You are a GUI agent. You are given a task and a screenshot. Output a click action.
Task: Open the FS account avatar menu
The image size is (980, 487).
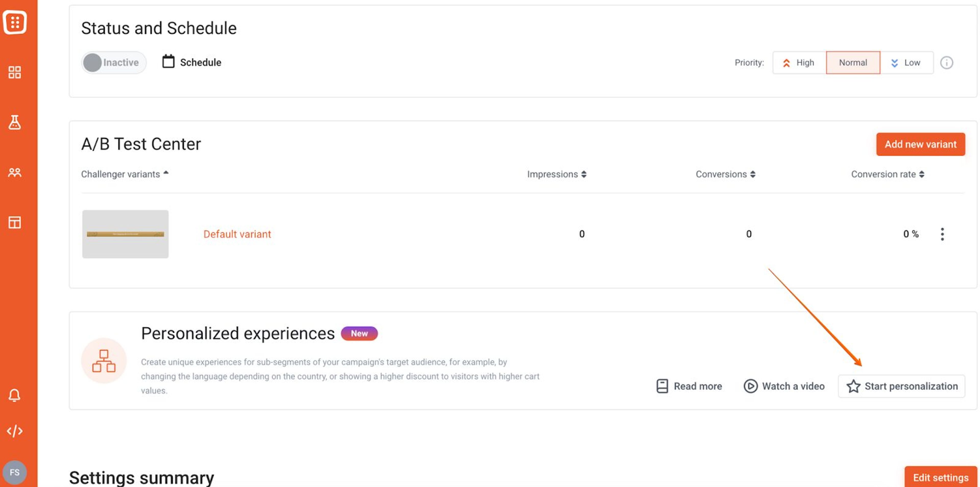pyautogui.click(x=15, y=472)
